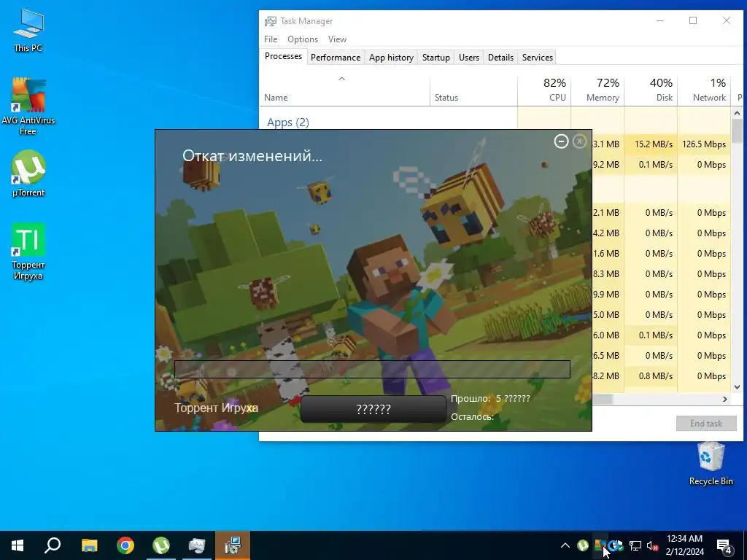The width and height of the screenshot is (747, 560).
Task: Open Task Manager View menu
Action: tap(337, 39)
